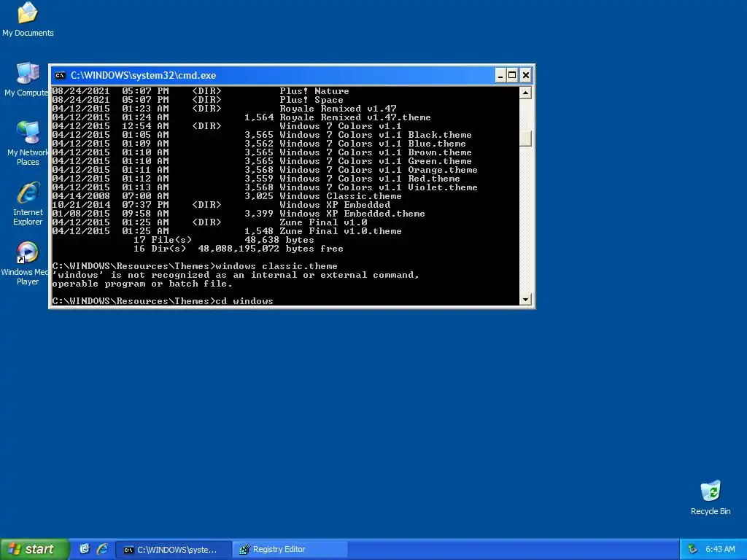Close the cmd.exe window
The image size is (747, 560).
click(x=525, y=75)
